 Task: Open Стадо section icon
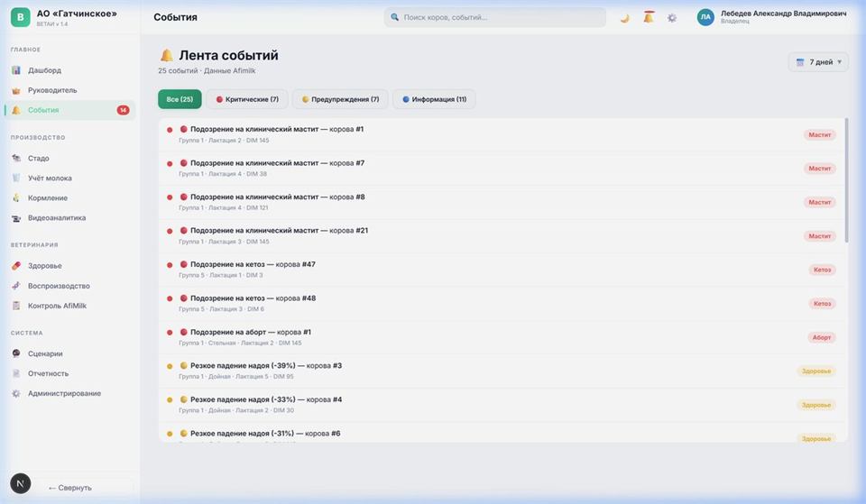pos(16,159)
